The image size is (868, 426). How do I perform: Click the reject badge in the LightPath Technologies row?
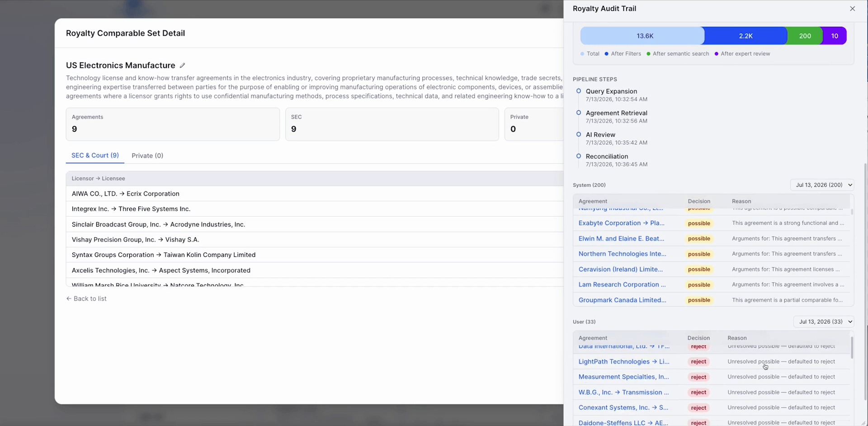(x=698, y=362)
